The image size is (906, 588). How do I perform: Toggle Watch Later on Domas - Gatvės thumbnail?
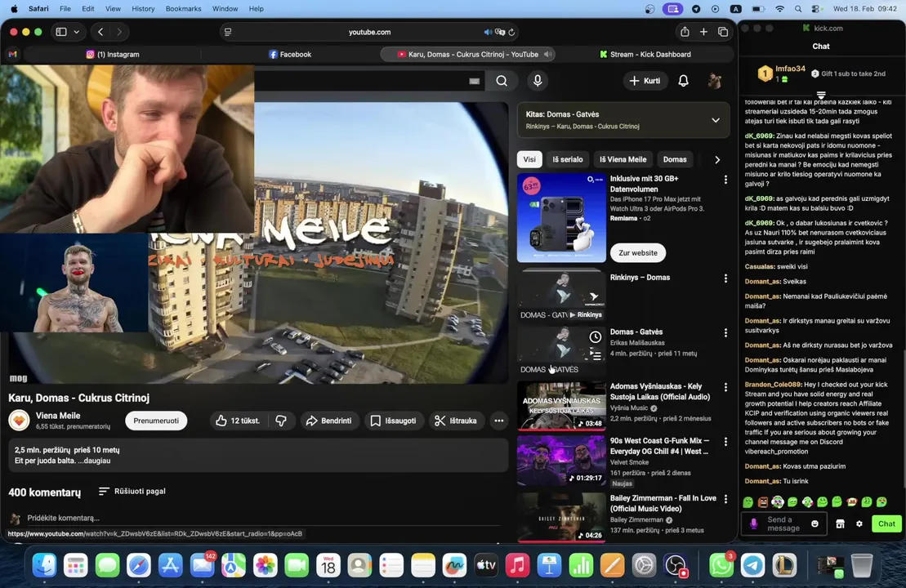click(x=595, y=336)
